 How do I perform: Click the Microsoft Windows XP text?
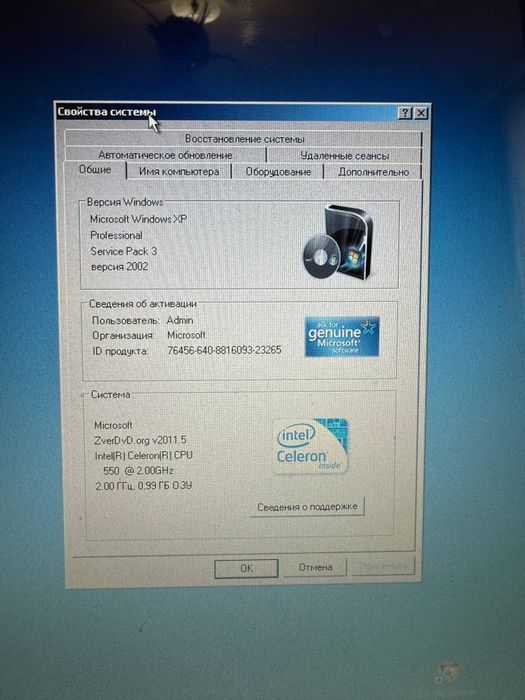tap(138, 219)
